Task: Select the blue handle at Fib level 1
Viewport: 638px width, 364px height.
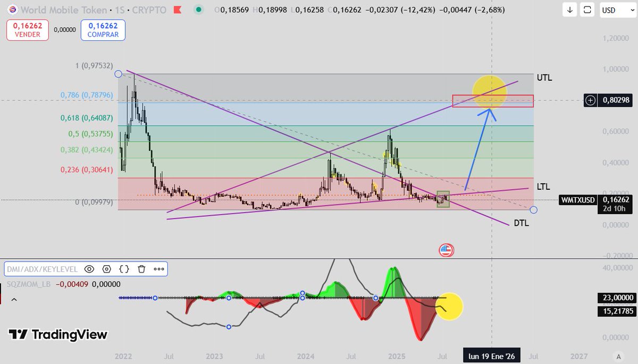Action: click(118, 74)
